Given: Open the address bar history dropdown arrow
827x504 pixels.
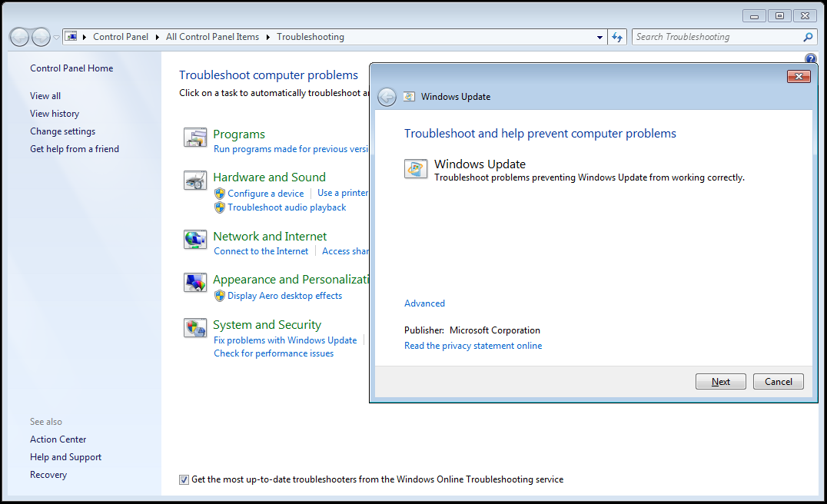Looking at the screenshot, I should 599,38.
